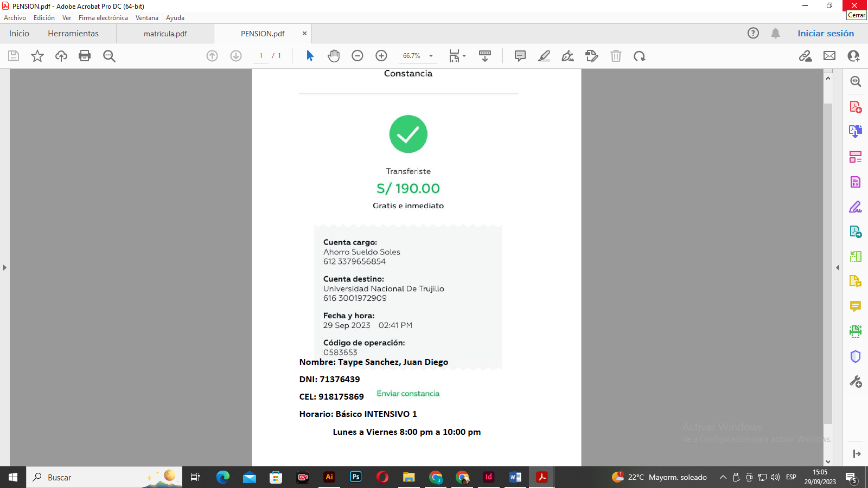Click the zoom out minus icon

point(358,56)
